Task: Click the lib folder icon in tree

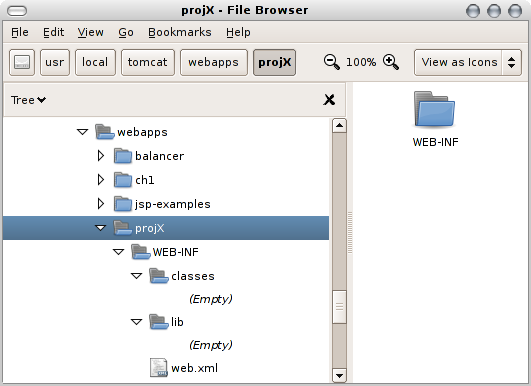Action: (158, 322)
